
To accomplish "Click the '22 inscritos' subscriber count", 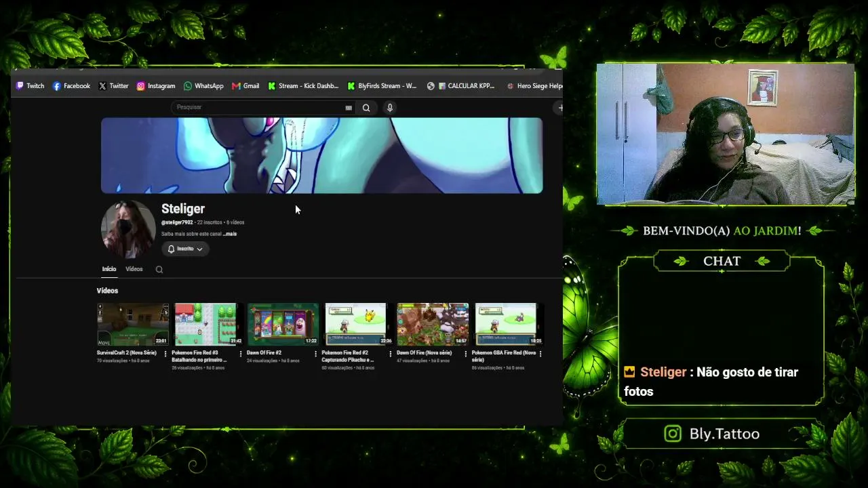I will (x=209, y=222).
